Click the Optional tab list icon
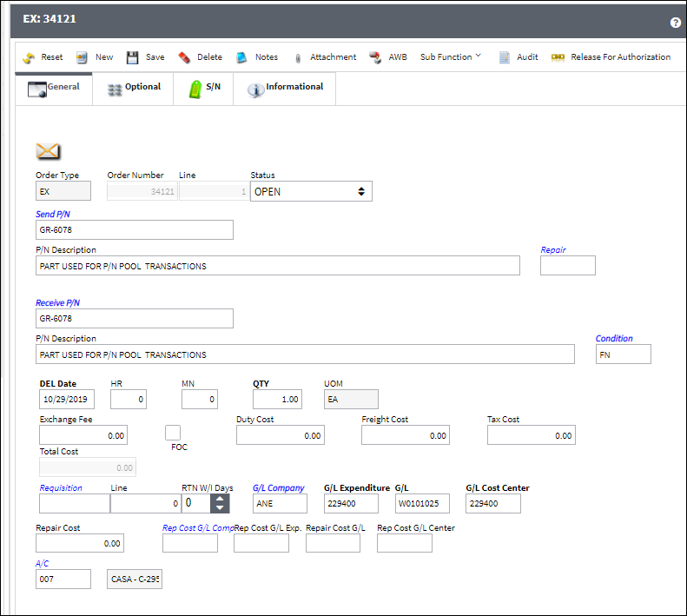This screenshot has width=687, height=616. 115,89
